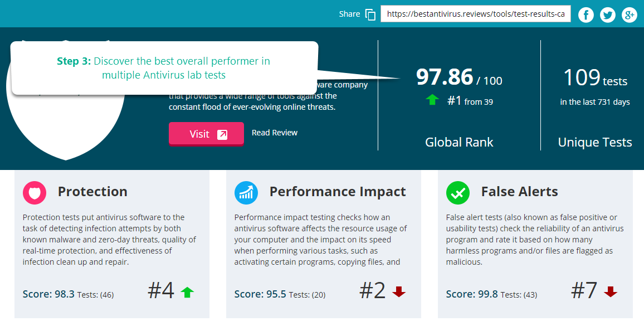Click the green up arrow under the 97.86 score
The image size is (644, 321).
coord(432,100)
